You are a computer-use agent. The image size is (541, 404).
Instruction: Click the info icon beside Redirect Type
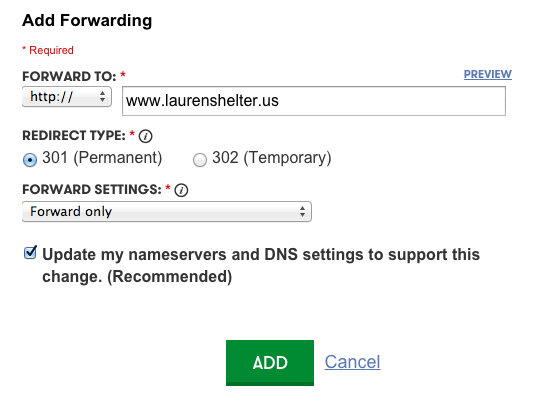click(145, 136)
